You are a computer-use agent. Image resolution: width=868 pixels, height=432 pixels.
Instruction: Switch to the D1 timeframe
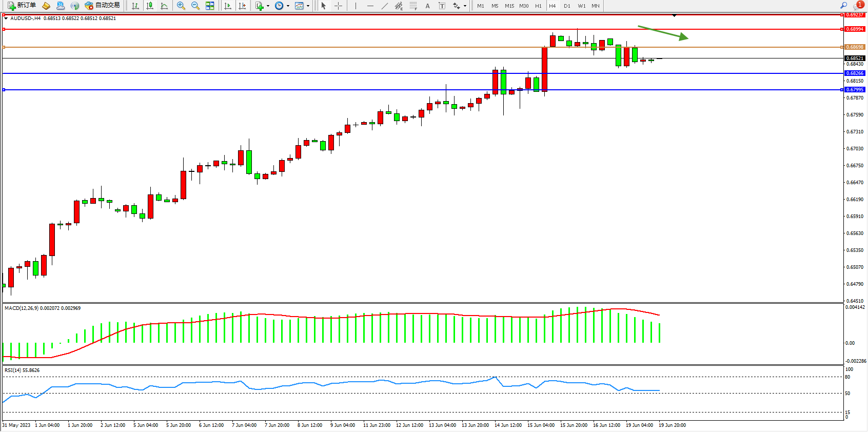(x=567, y=6)
